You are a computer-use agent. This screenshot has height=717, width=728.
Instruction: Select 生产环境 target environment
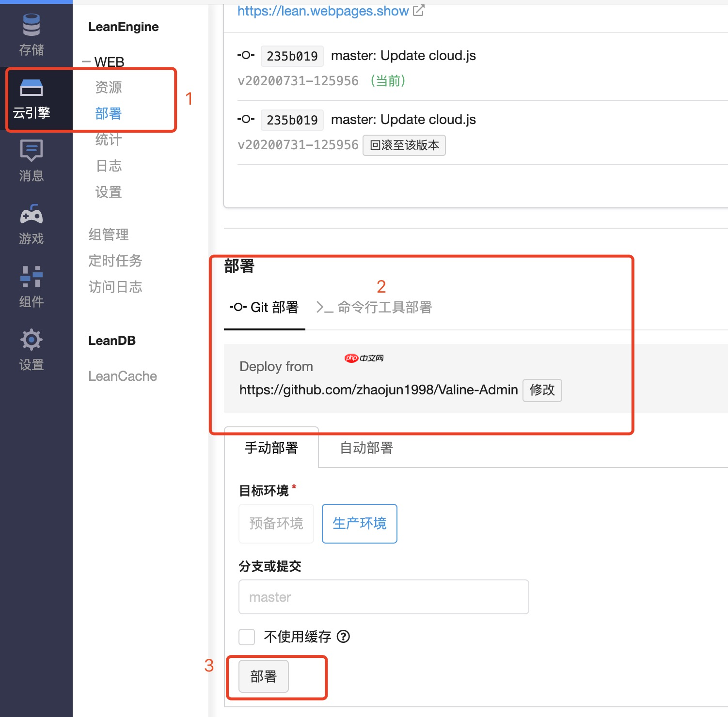click(x=360, y=524)
